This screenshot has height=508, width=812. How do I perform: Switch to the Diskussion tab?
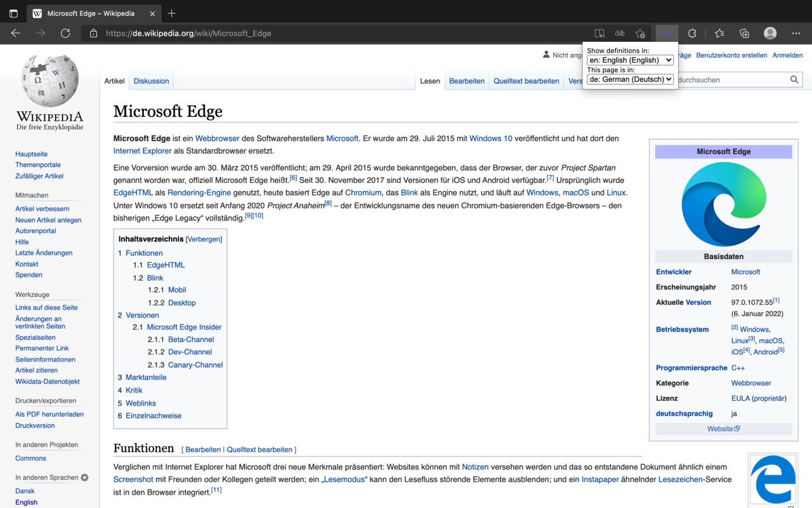click(151, 81)
